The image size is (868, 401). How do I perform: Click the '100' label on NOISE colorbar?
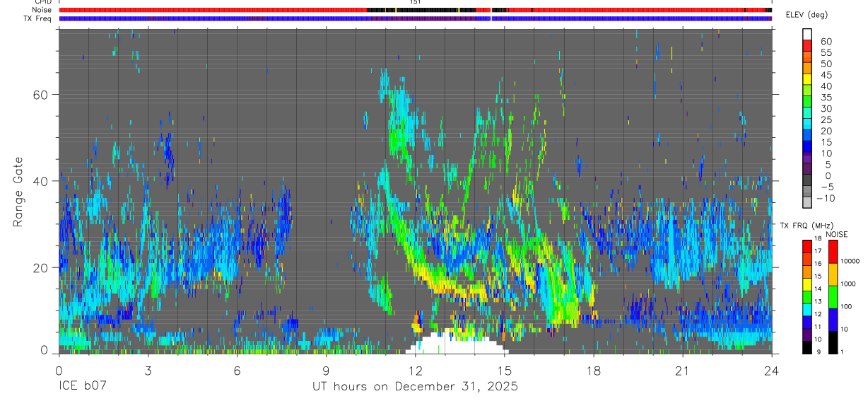pos(847,307)
